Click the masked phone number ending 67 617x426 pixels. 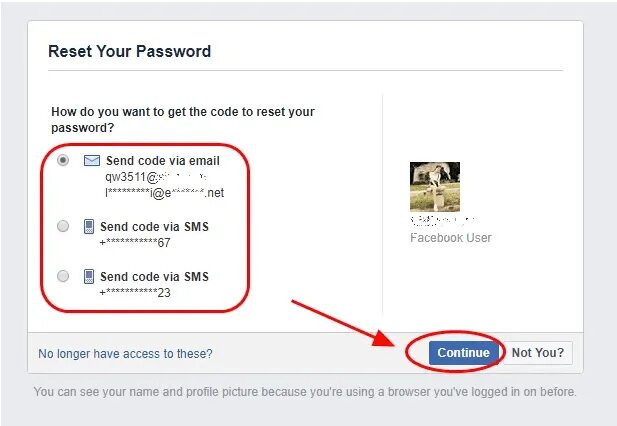point(135,243)
